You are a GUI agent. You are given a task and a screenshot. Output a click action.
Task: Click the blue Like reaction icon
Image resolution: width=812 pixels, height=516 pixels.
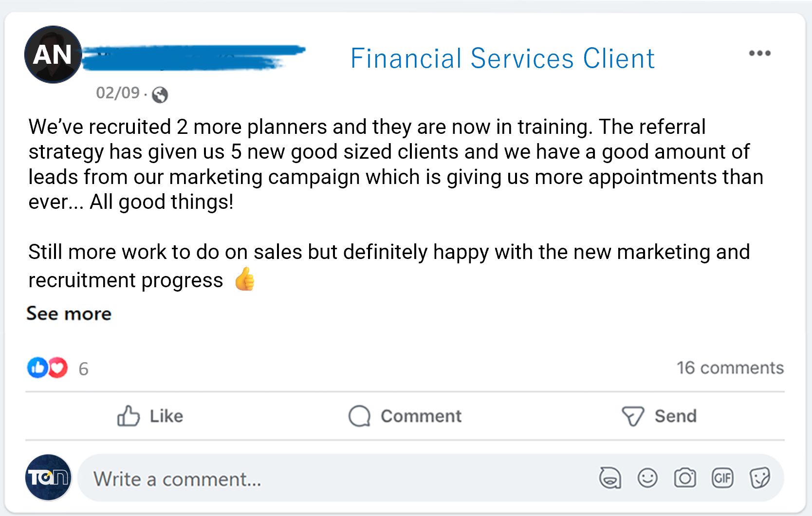pos(37,368)
